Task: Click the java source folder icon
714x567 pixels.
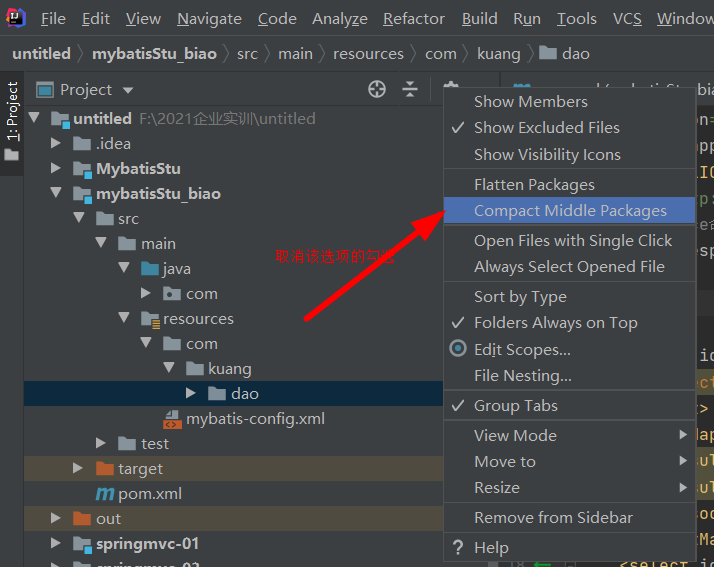Action: click(150, 269)
